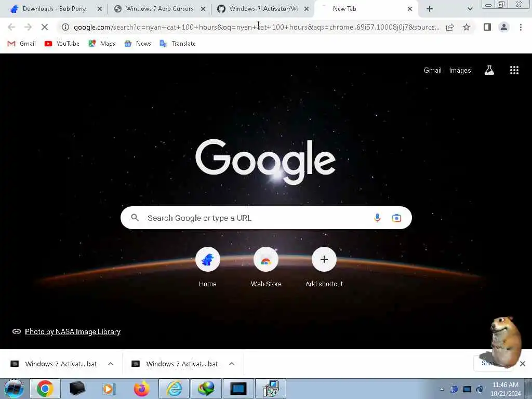Screen dimensions: 532x399
Task: Bookmark this tab with the star
Action: 467,27
